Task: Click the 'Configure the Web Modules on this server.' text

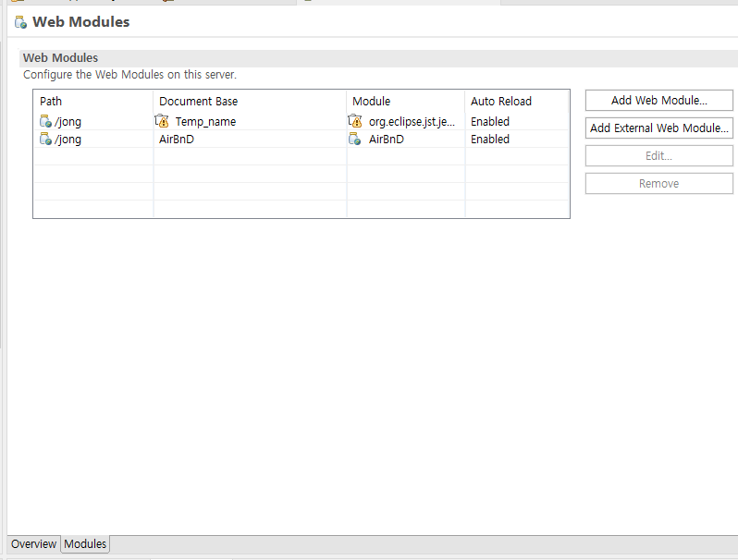Action: (x=129, y=75)
